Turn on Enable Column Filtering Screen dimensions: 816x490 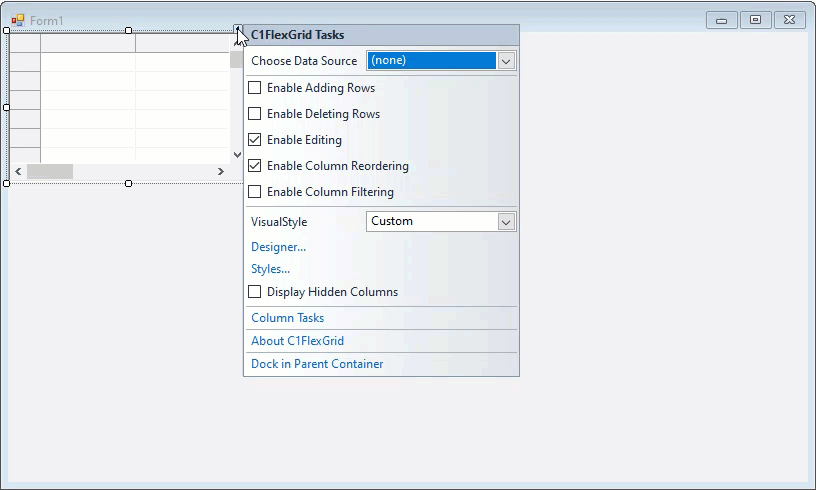click(x=255, y=192)
